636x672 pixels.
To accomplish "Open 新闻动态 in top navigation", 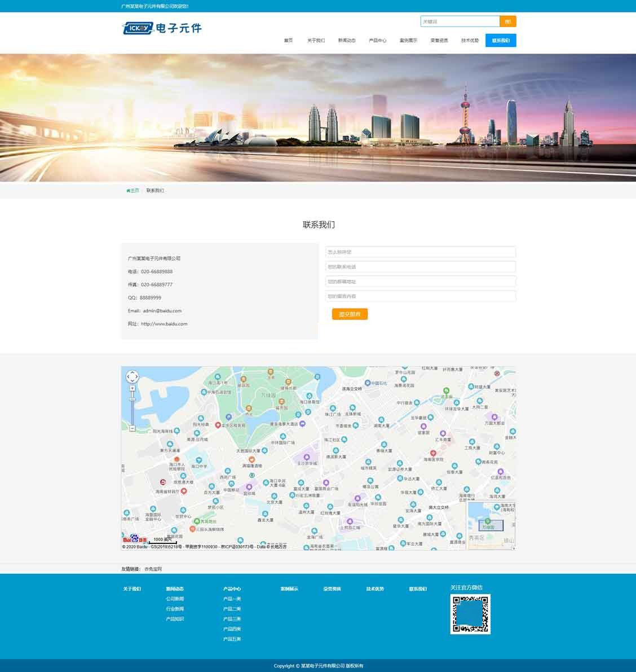I will [347, 41].
